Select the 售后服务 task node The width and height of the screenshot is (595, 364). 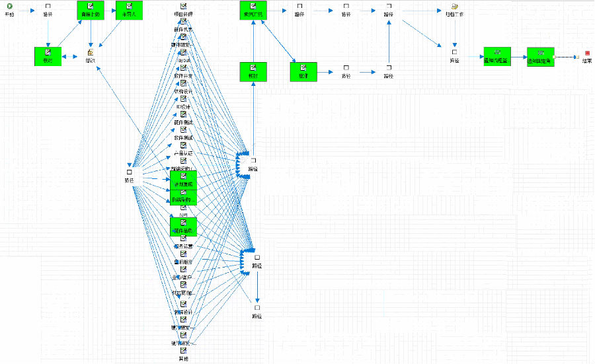(x=183, y=254)
